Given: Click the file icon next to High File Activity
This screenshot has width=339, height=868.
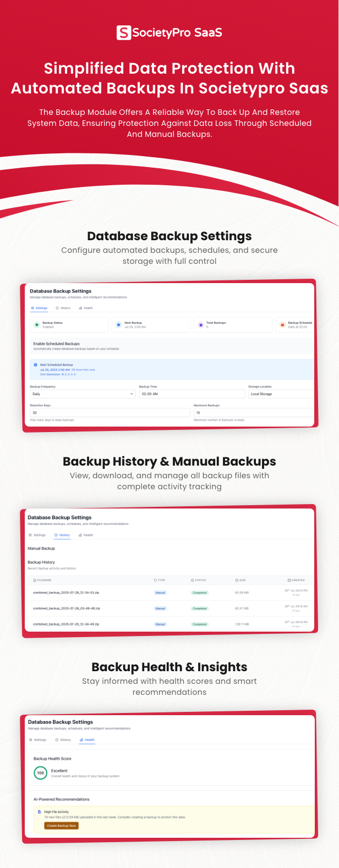Looking at the screenshot, I should click(x=39, y=811).
